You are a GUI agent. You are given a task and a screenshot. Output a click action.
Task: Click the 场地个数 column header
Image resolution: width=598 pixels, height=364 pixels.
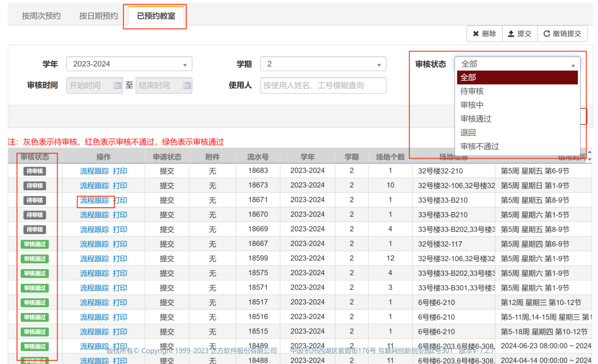[390, 157]
